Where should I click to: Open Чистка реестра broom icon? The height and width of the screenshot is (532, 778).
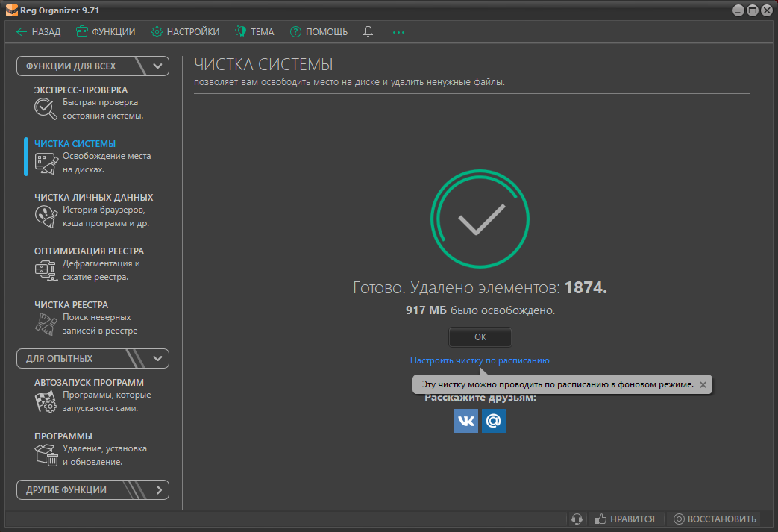(46, 324)
